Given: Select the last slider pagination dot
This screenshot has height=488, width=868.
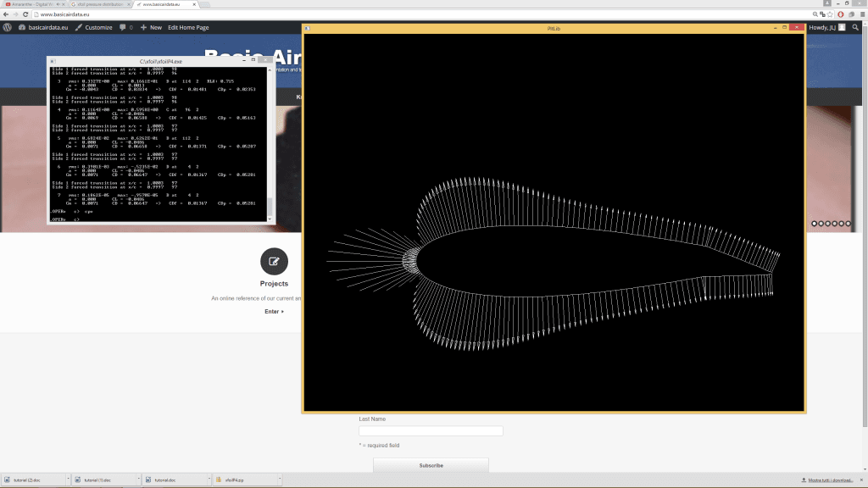Looking at the screenshot, I should tap(848, 224).
